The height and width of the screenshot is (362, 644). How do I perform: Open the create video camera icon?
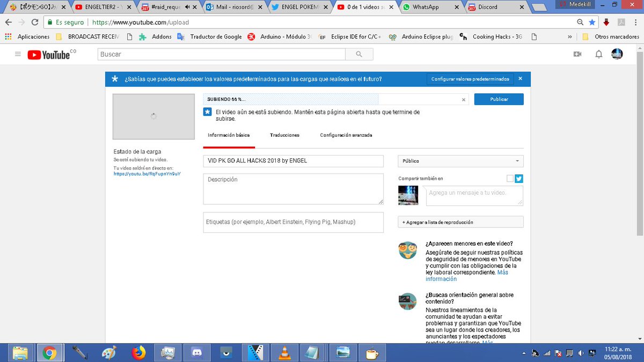pyautogui.click(x=577, y=54)
